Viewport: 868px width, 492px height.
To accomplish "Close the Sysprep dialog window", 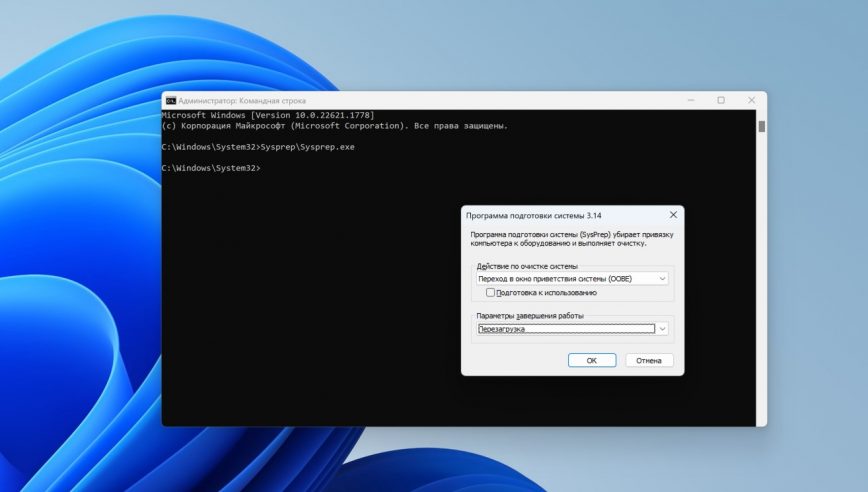I will (x=673, y=215).
